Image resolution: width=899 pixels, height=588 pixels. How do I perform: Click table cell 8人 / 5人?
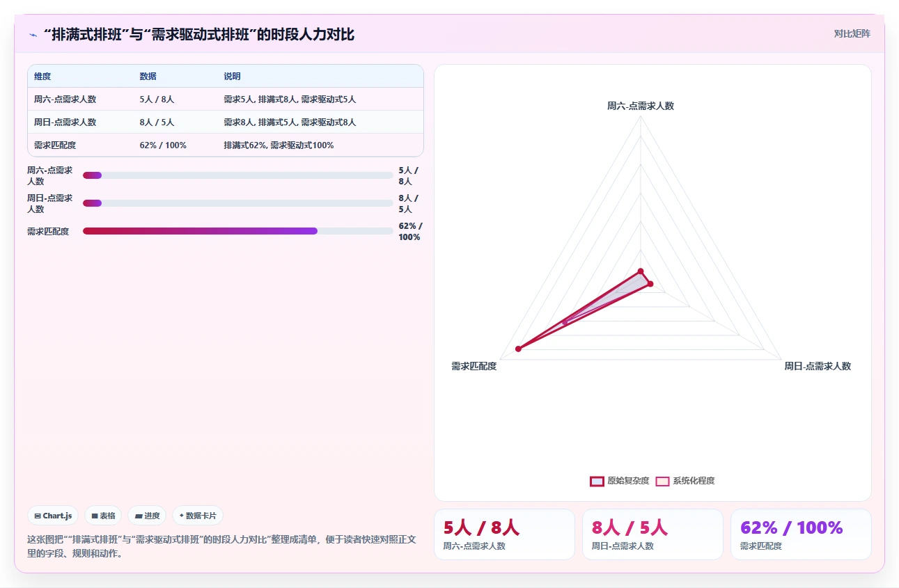coord(157,122)
